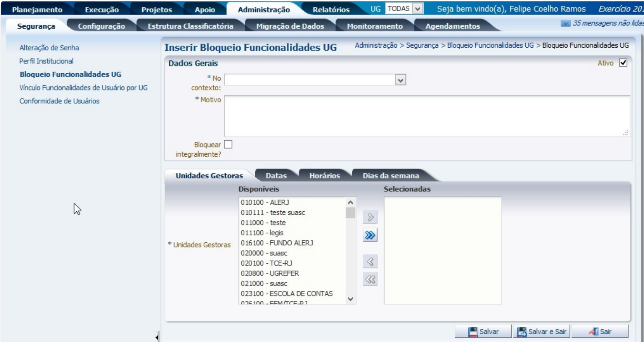Collapse the left sidebar panel splitter
Image resolution: width=644 pixels, height=342 pixels.
pos(157,337)
